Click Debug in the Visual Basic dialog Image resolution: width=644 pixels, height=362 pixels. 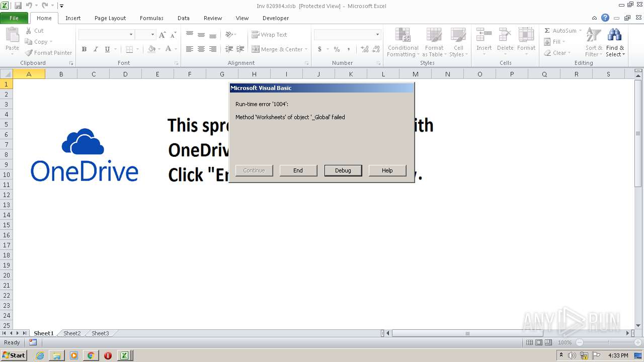point(343,170)
